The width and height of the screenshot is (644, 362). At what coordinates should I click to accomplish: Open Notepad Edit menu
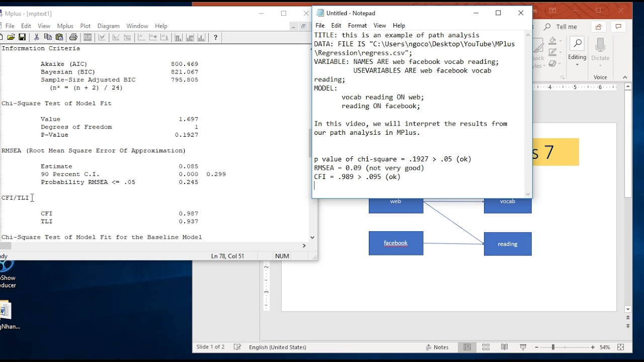(x=336, y=26)
